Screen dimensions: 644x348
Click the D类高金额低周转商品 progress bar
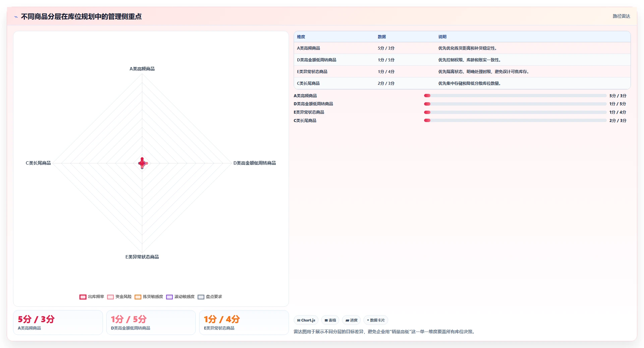(x=515, y=104)
